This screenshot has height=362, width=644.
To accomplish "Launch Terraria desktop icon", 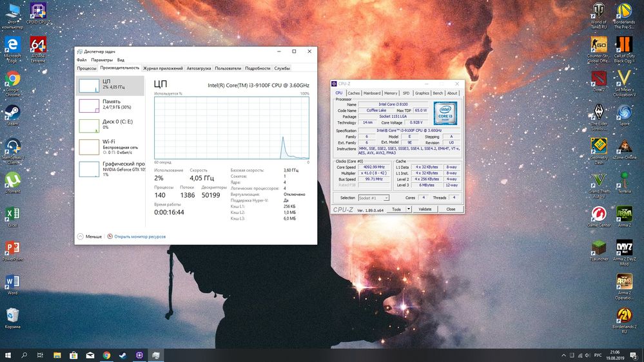I will [x=624, y=183].
